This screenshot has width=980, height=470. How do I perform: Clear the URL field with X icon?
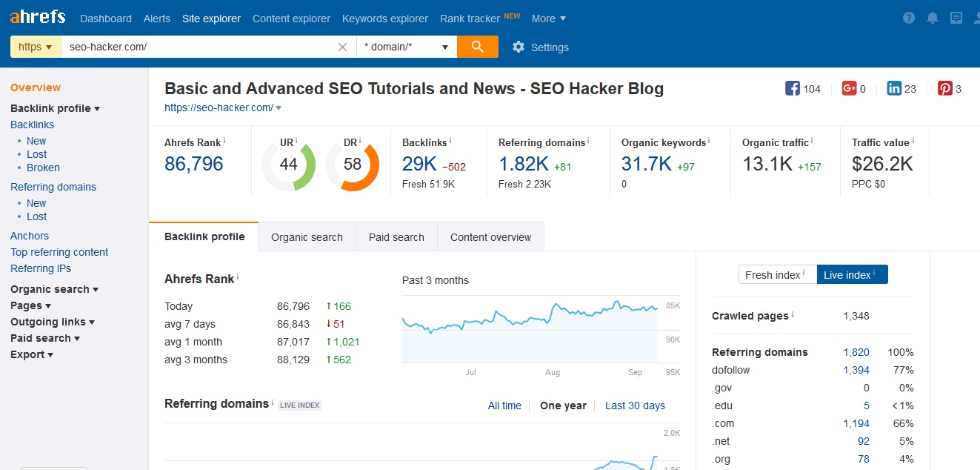point(342,47)
